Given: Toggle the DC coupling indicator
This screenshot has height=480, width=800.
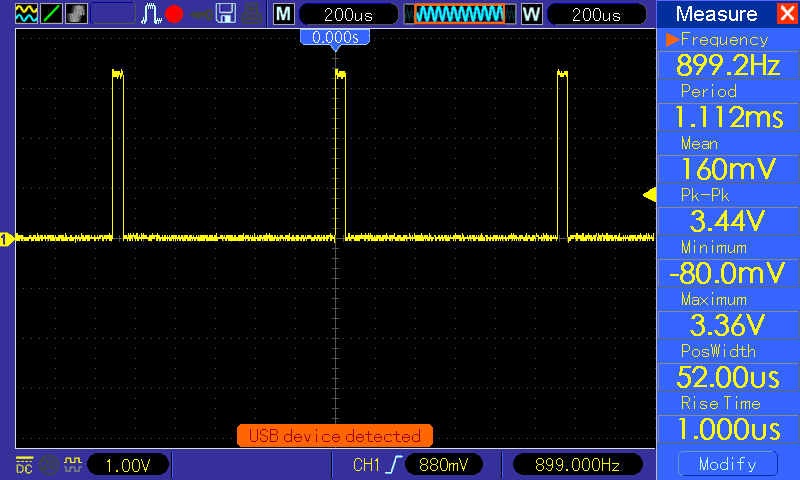Looking at the screenshot, I should [24, 464].
